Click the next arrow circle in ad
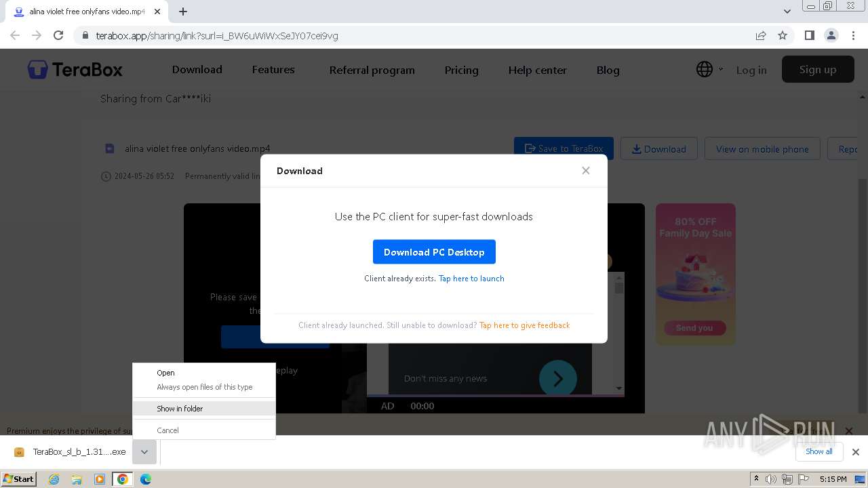This screenshot has width=868, height=488. 557,378
